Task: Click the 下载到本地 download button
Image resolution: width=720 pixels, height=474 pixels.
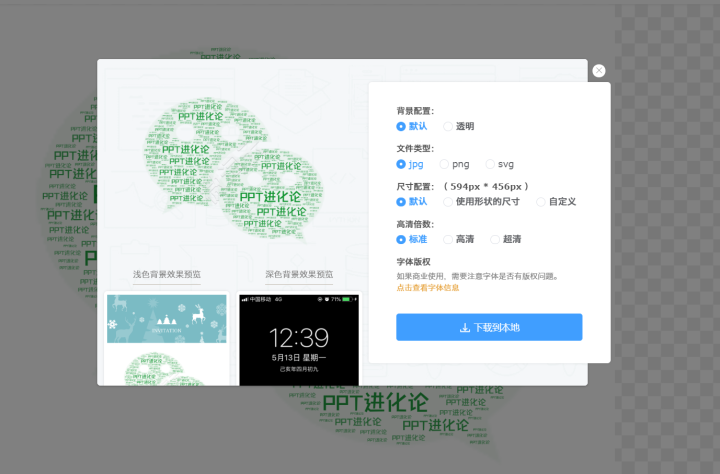Action: point(489,327)
